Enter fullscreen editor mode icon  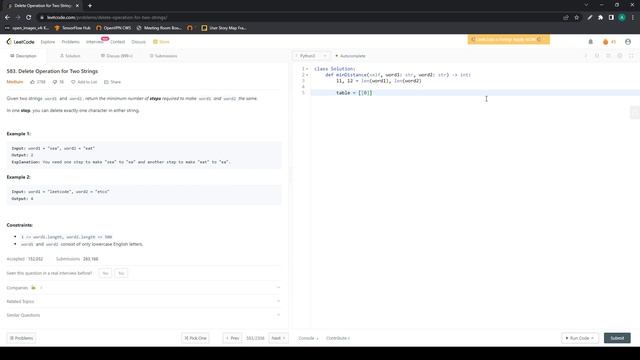(631, 56)
